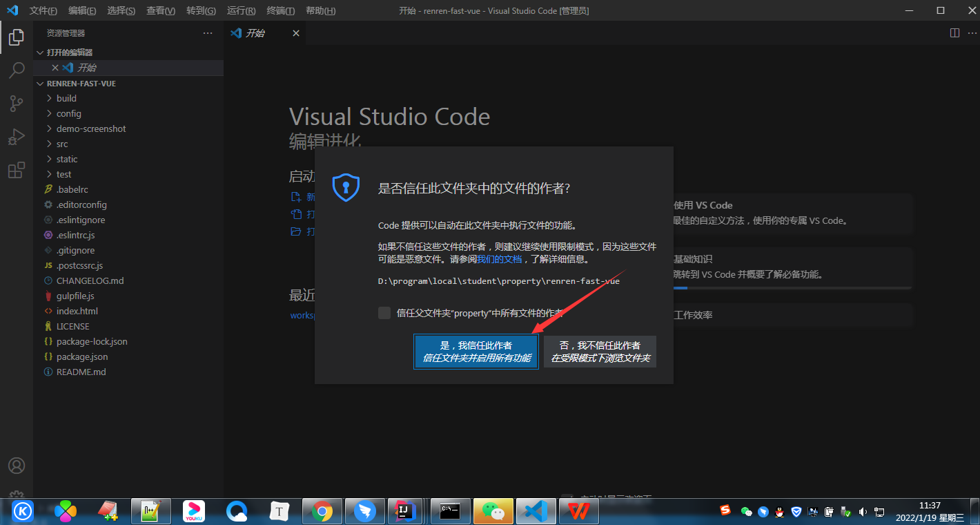Open the 帮助(H) menu
Viewport: 980px width, 525px height.
[x=320, y=11]
